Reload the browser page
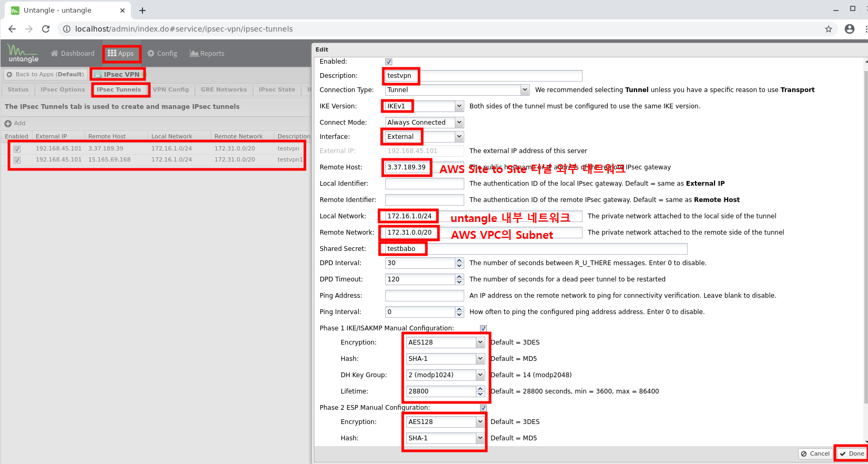Image resolution: width=868 pixels, height=464 pixels. (x=46, y=29)
